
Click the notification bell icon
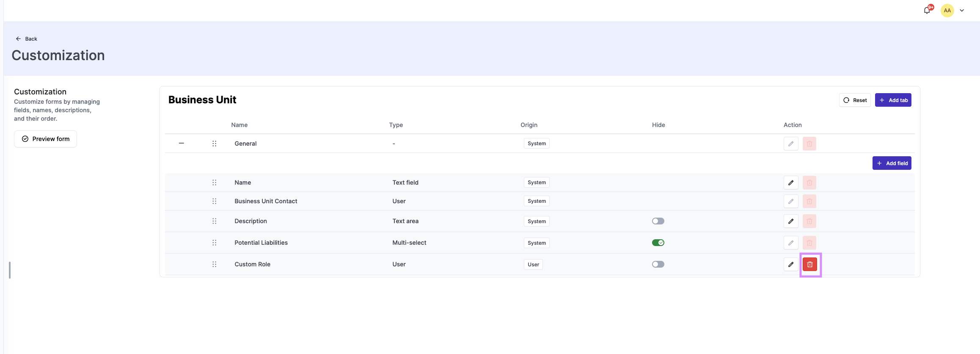coord(927,11)
